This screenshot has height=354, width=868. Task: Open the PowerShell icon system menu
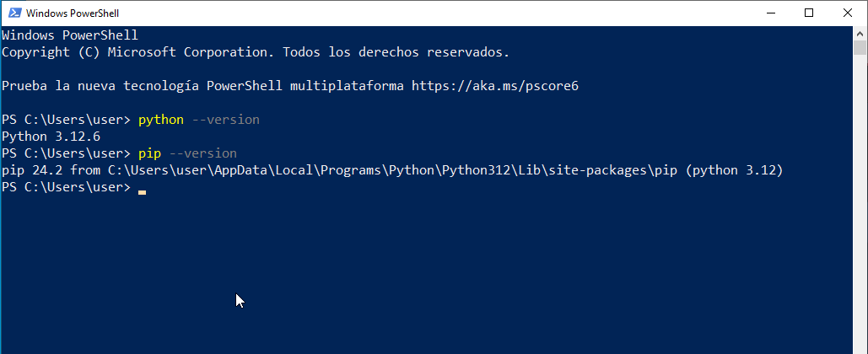(x=15, y=13)
